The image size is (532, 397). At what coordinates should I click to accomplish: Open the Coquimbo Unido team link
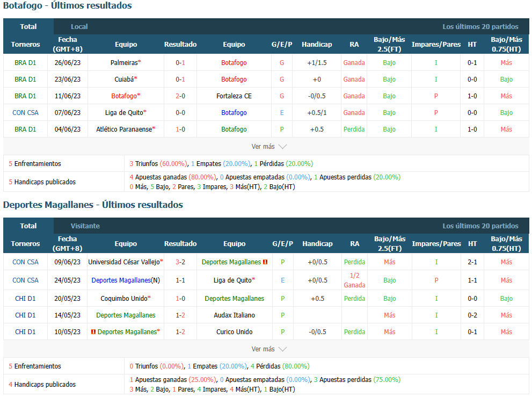pyautogui.click(x=124, y=299)
